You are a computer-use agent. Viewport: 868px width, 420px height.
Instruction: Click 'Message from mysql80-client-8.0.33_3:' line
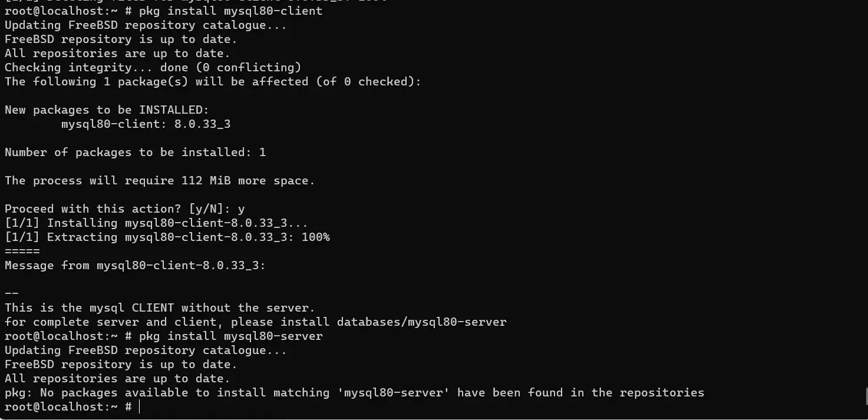pyautogui.click(x=135, y=265)
